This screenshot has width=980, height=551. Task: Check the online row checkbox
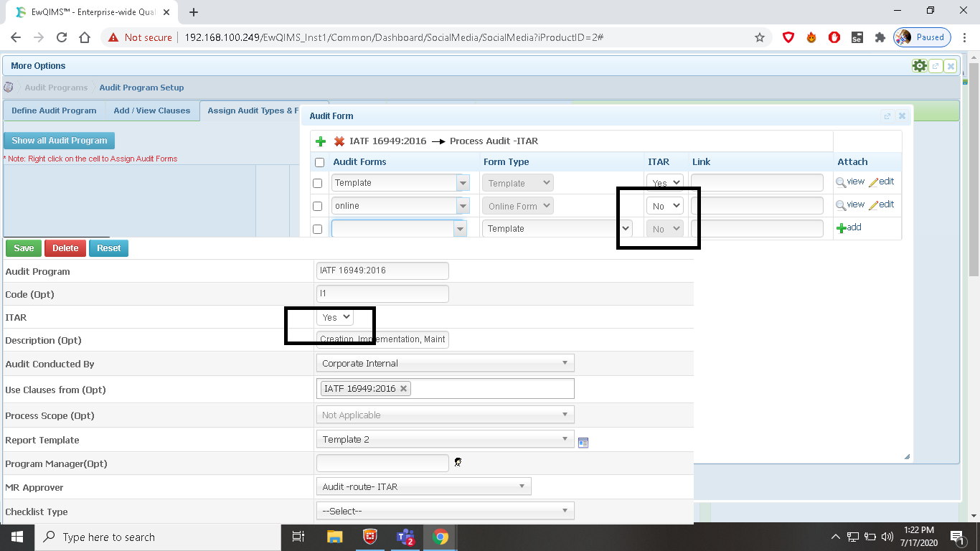coord(318,206)
